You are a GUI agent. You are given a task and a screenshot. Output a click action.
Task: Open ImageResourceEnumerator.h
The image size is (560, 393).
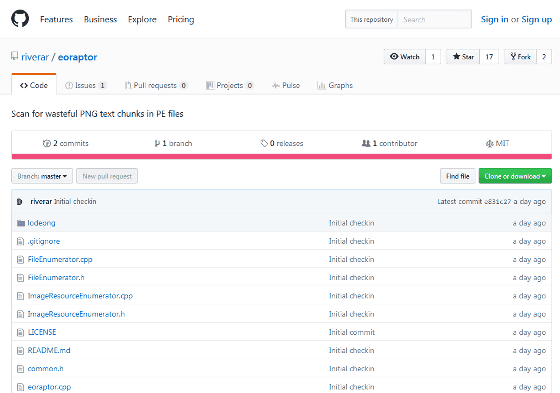click(76, 314)
